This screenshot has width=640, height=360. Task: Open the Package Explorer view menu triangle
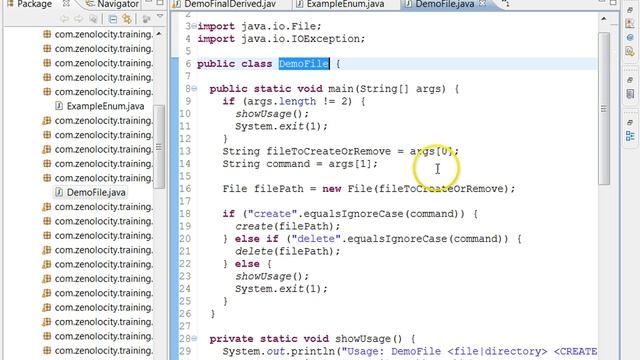160,17
